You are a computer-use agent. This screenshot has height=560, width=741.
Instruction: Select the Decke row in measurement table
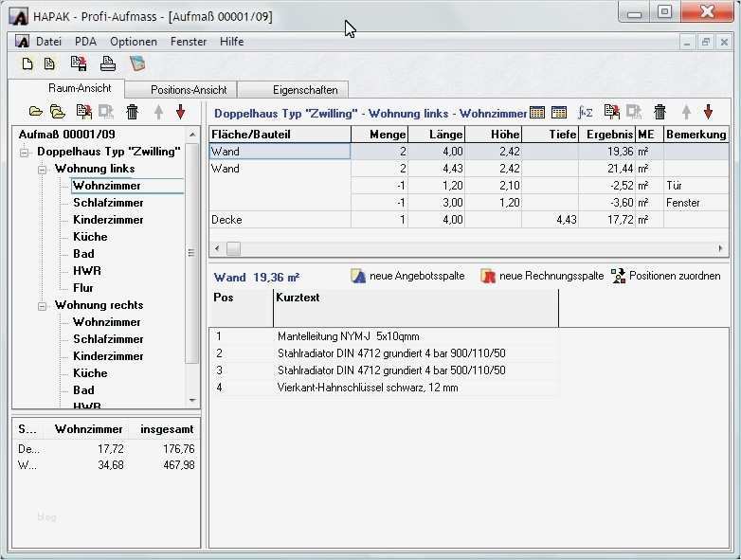(227, 220)
